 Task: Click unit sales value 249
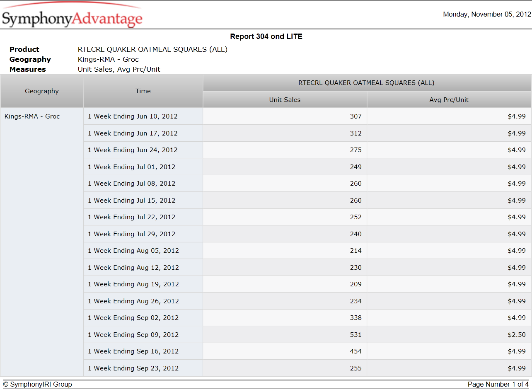356,167
